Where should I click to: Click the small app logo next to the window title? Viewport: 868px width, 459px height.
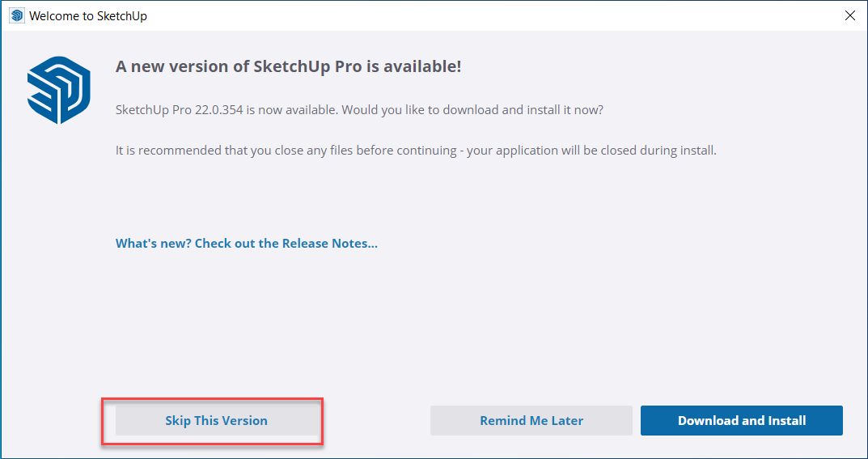(17, 15)
